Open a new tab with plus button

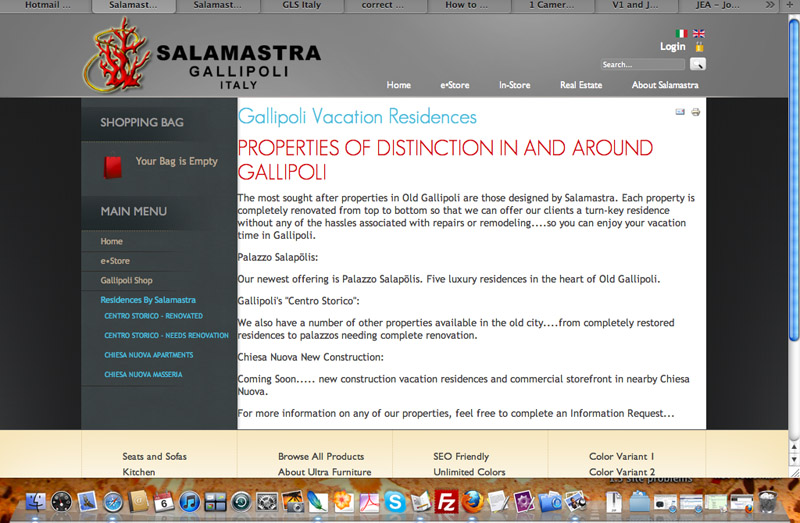point(791,5)
